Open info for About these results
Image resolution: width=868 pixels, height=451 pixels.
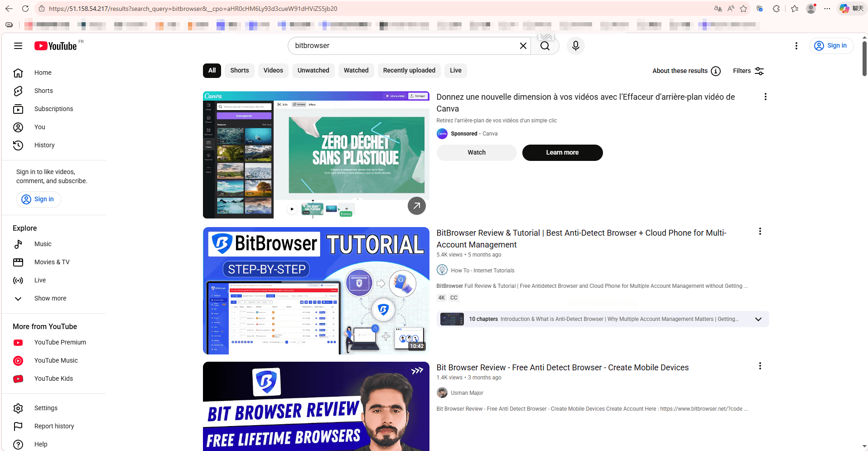pyautogui.click(x=716, y=71)
